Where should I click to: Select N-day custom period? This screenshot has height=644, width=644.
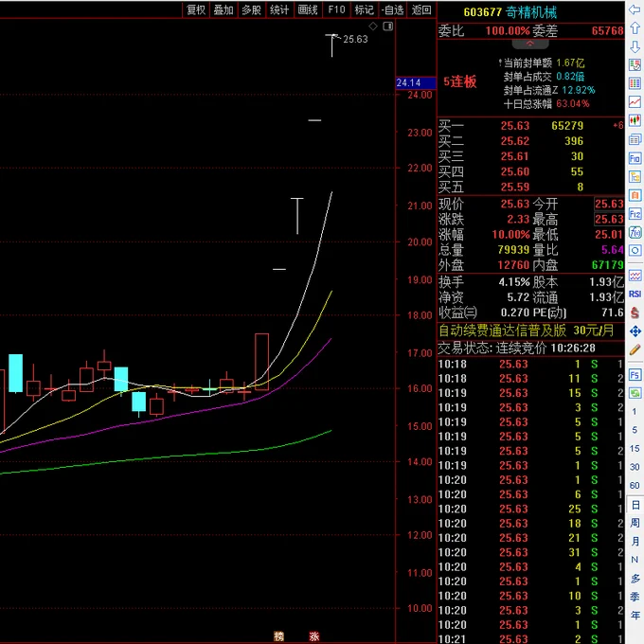tap(635, 560)
